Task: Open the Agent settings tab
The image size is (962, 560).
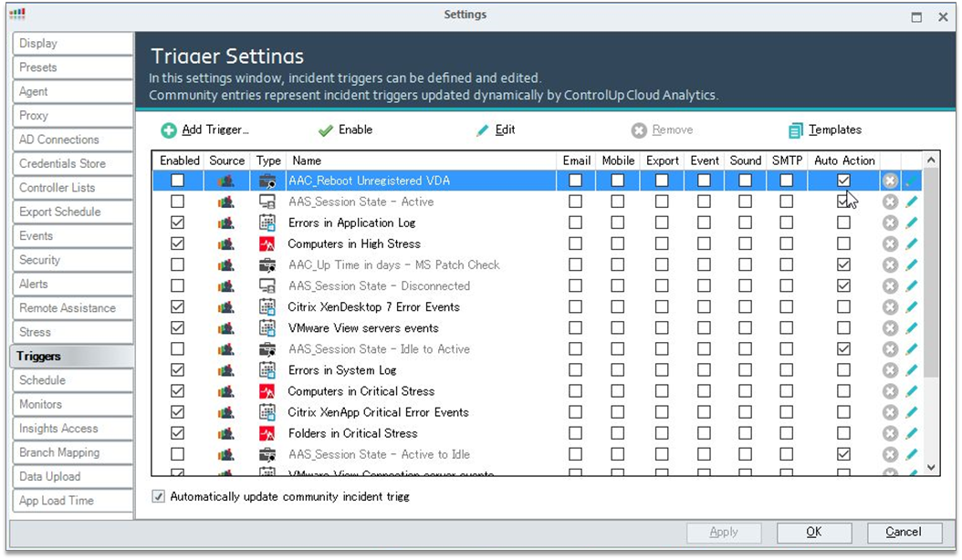Action: [72, 91]
